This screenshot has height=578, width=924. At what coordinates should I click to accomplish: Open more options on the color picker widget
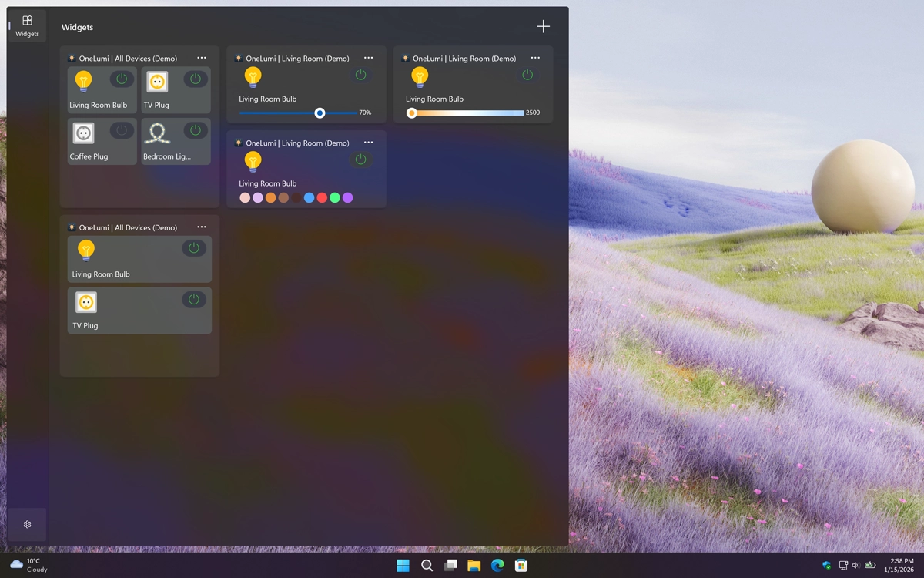tap(368, 143)
